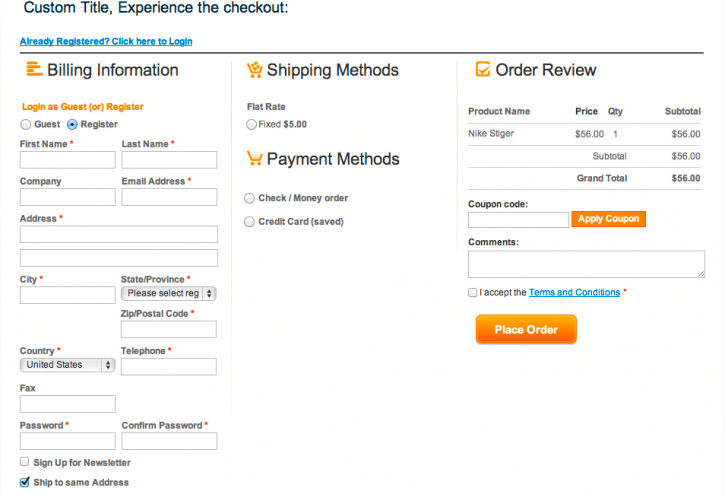Focus the Coupon code input field
Screen dimensions: 725x495
[518, 219]
